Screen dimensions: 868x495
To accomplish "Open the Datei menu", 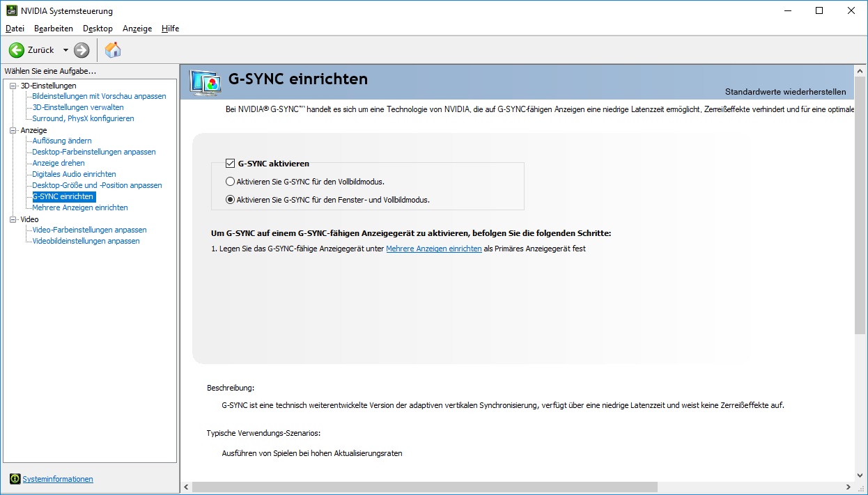I will pos(15,29).
